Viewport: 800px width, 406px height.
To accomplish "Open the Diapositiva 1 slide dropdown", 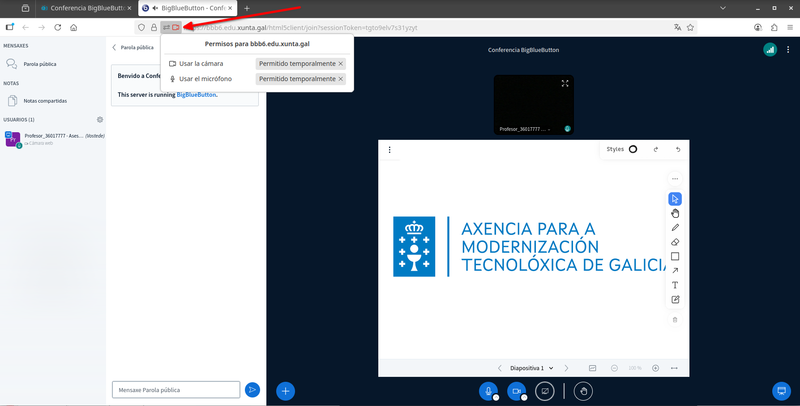I will [531, 368].
